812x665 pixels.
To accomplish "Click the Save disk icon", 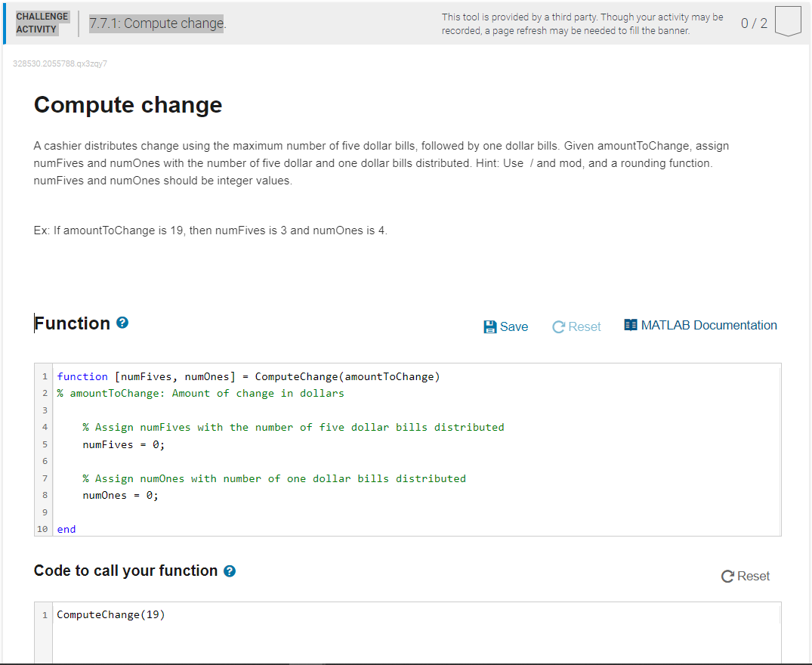I will [x=490, y=326].
